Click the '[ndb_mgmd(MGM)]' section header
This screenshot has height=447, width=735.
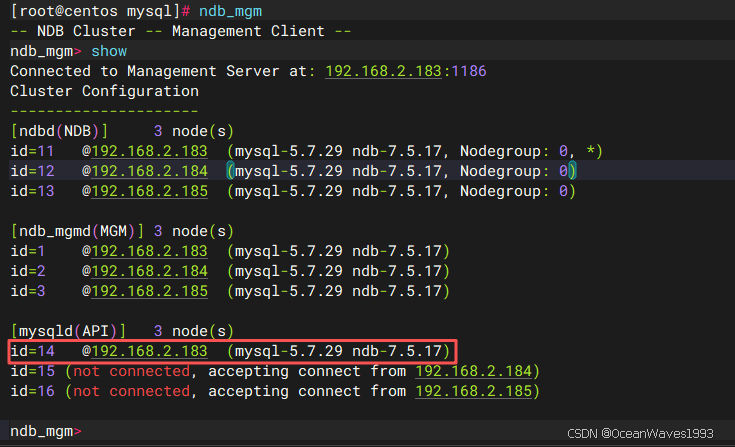coord(77,231)
